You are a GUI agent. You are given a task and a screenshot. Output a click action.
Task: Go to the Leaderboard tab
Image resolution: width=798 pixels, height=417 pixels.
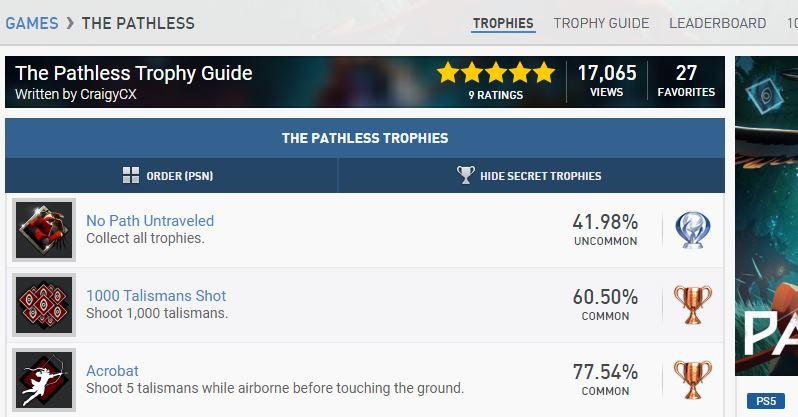tap(717, 23)
